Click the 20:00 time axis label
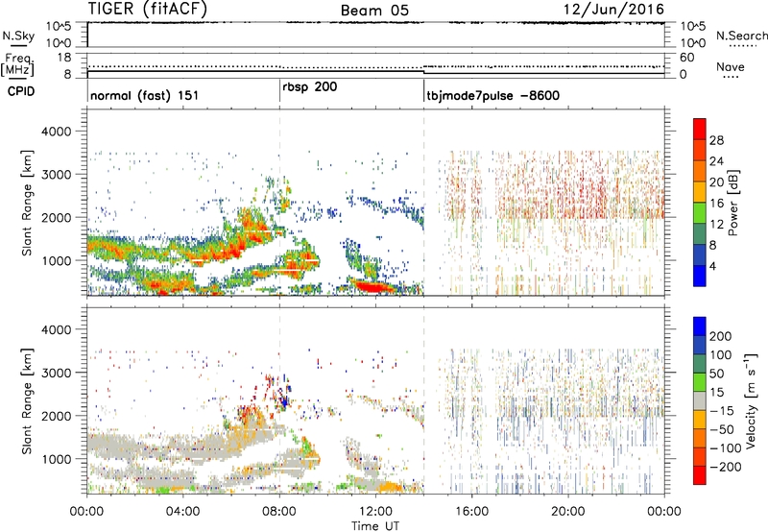 567,512
